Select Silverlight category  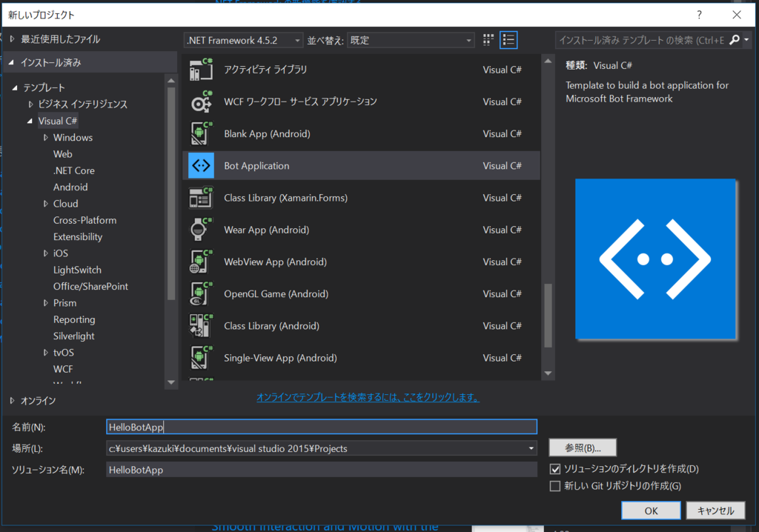click(74, 336)
